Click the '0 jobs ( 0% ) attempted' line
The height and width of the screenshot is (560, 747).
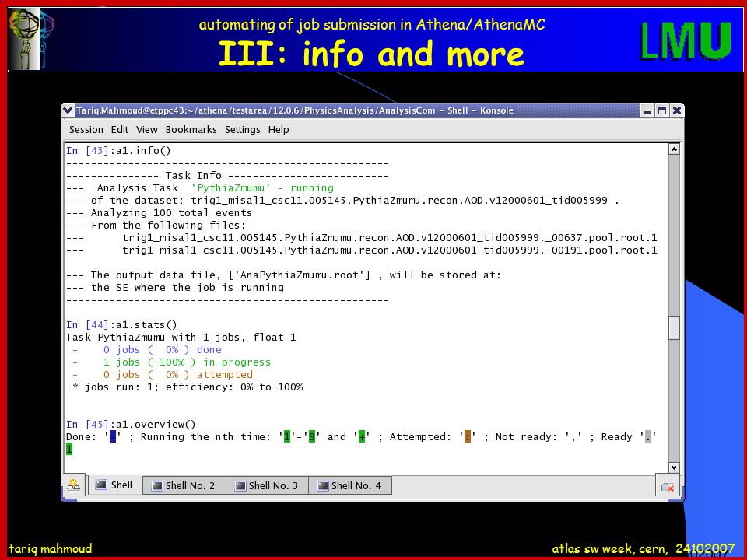coord(163,374)
